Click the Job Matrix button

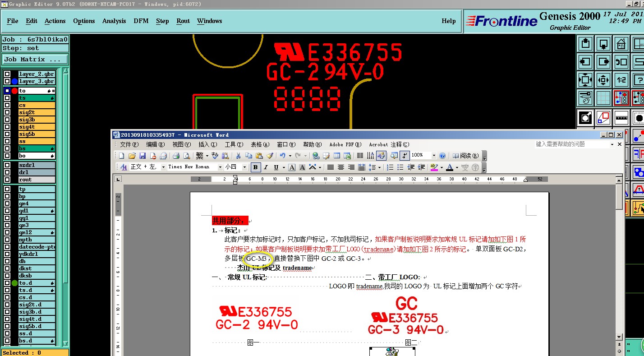click(35, 59)
